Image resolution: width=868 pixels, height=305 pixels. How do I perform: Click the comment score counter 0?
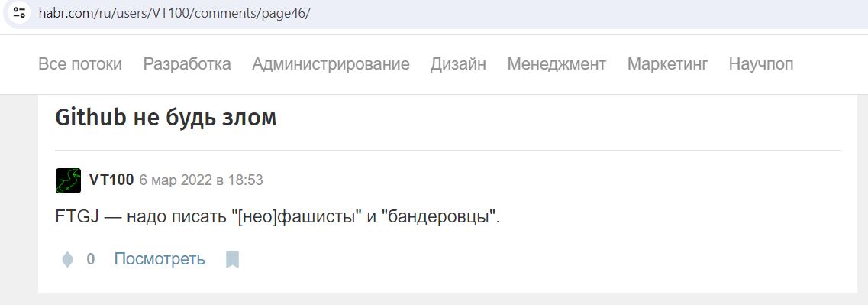91,259
